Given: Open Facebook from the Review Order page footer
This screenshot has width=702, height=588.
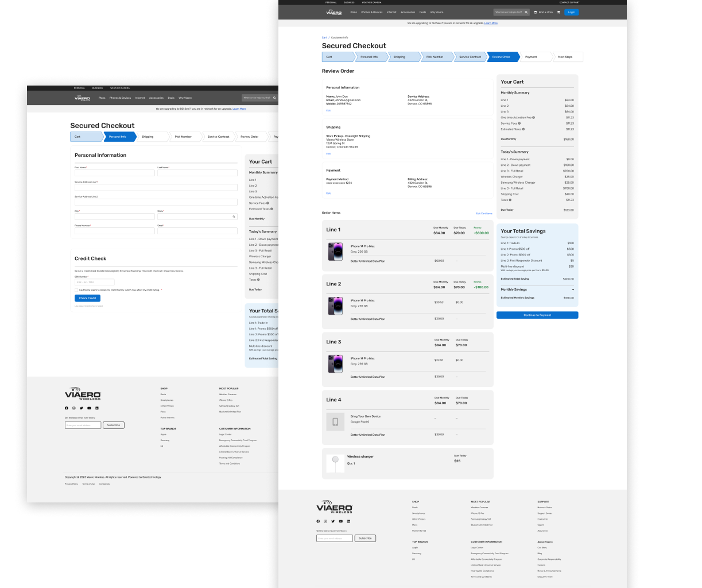Looking at the screenshot, I should click(318, 521).
